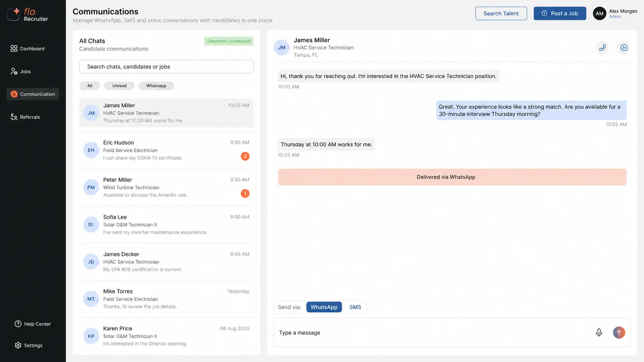The image size is (644, 362).
Task: Open Jobs in the sidebar
Action: [21, 71]
